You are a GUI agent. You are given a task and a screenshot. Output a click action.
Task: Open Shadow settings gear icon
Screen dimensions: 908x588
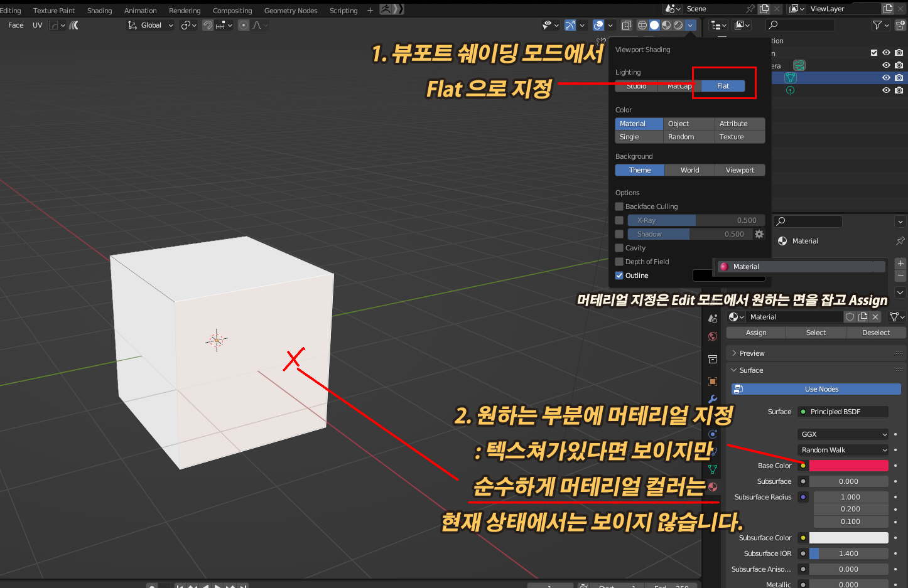pyautogui.click(x=759, y=234)
